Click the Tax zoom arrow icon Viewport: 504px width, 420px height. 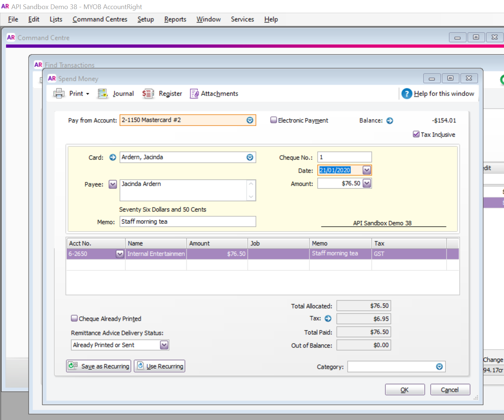[x=328, y=318]
